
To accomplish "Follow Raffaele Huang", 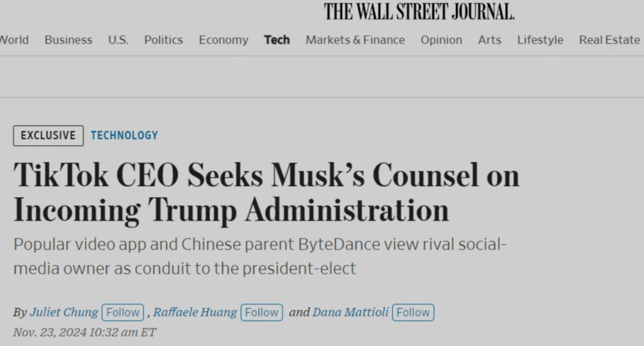I will [262, 313].
